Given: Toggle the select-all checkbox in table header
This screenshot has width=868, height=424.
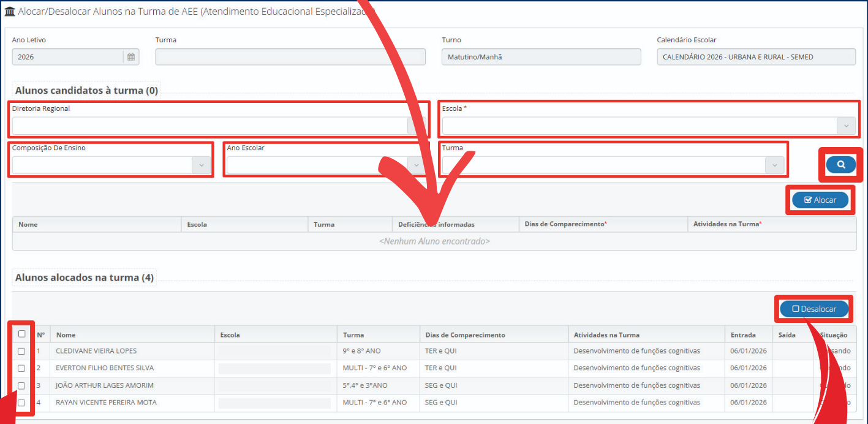Looking at the screenshot, I should coord(22,334).
